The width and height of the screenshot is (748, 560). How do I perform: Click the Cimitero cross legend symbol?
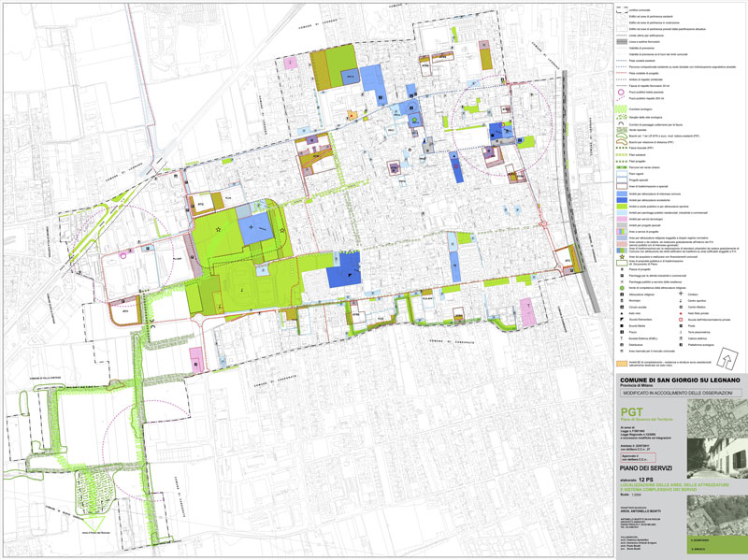681,294
